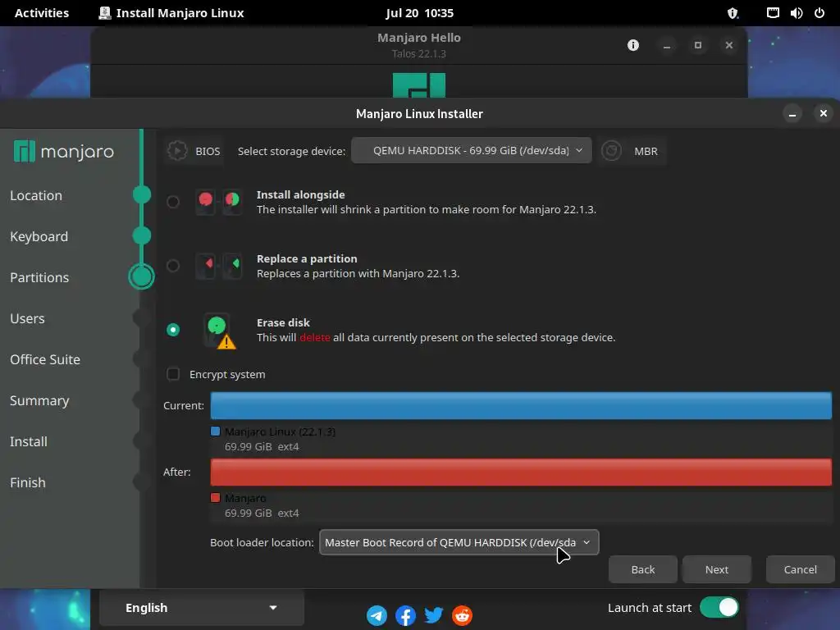The image size is (840, 630).
Task: Click the red Manjaro legend swatch
Action: (x=216, y=498)
